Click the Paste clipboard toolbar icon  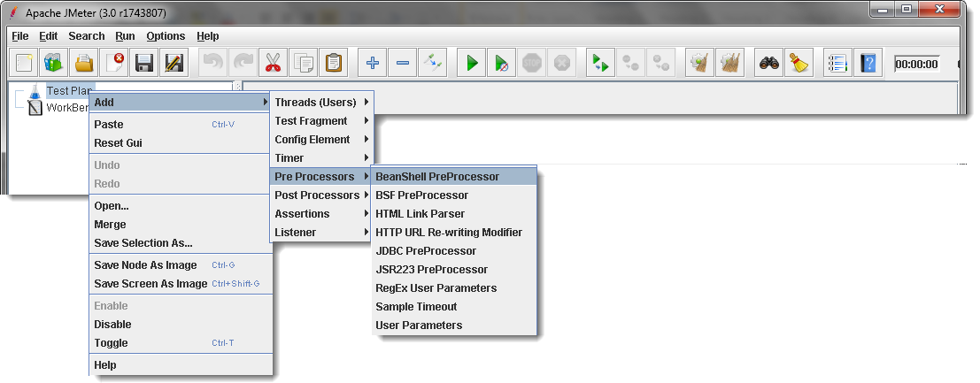[333, 64]
